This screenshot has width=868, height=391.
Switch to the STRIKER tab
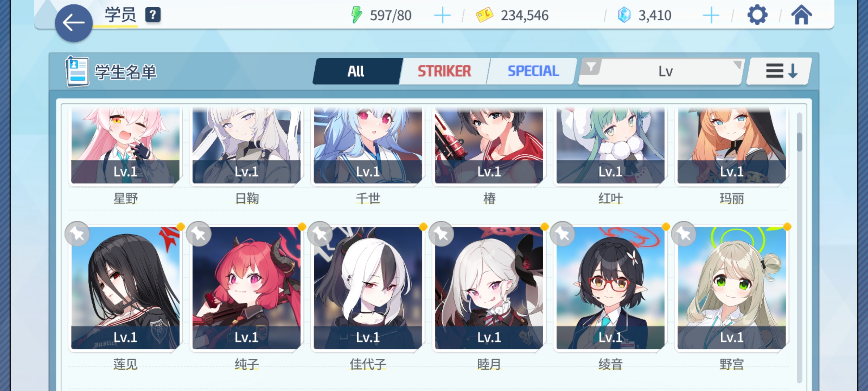pyautogui.click(x=444, y=71)
